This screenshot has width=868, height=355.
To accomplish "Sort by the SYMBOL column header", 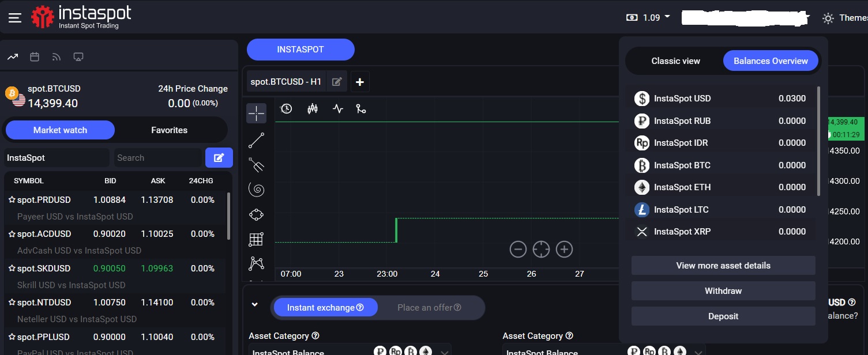I will (29, 181).
